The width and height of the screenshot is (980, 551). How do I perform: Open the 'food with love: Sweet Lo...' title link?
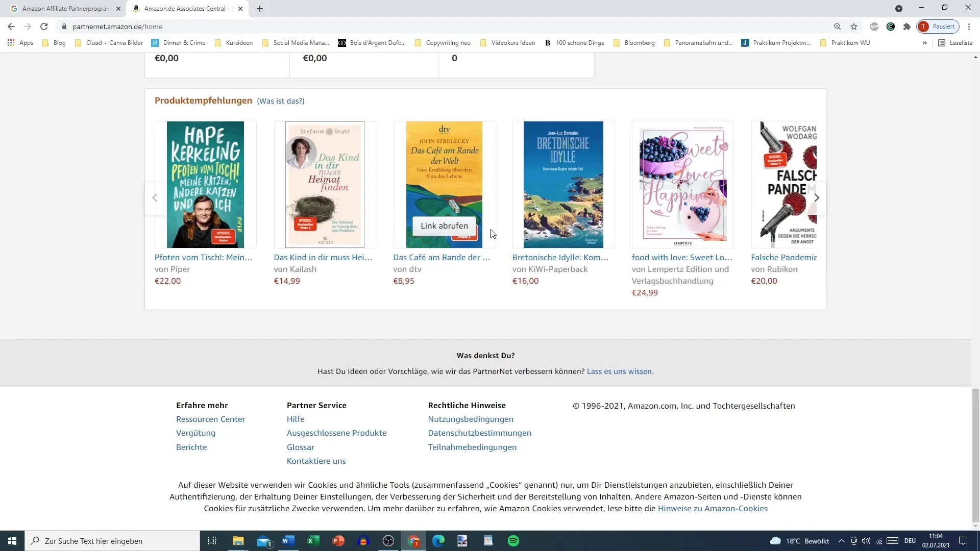(682, 258)
